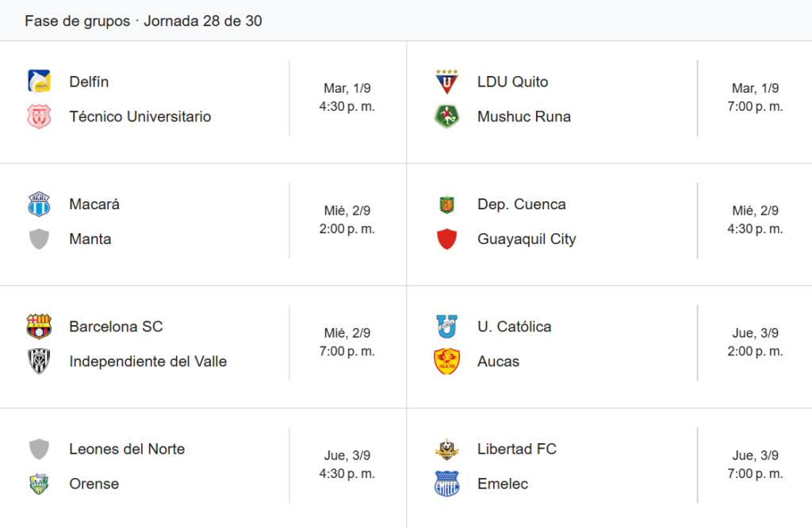Open the Leones del Norte team link
Image resolution: width=812 pixels, height=528 pixels.
pos(127,449)
